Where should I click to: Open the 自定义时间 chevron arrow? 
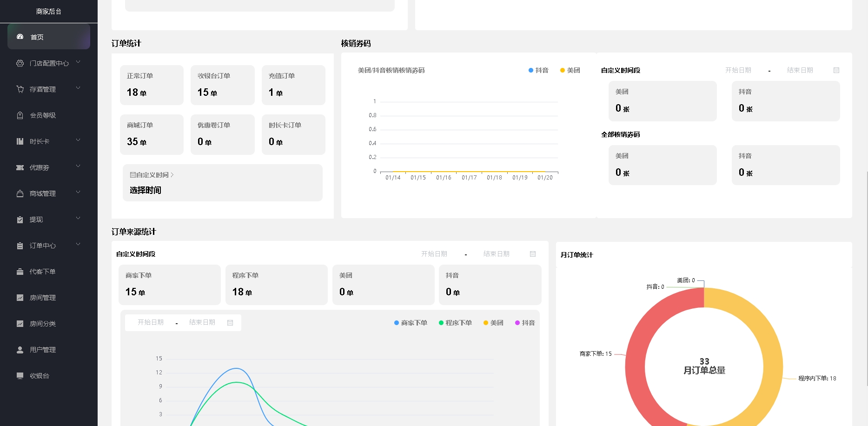tap(172, 175)
